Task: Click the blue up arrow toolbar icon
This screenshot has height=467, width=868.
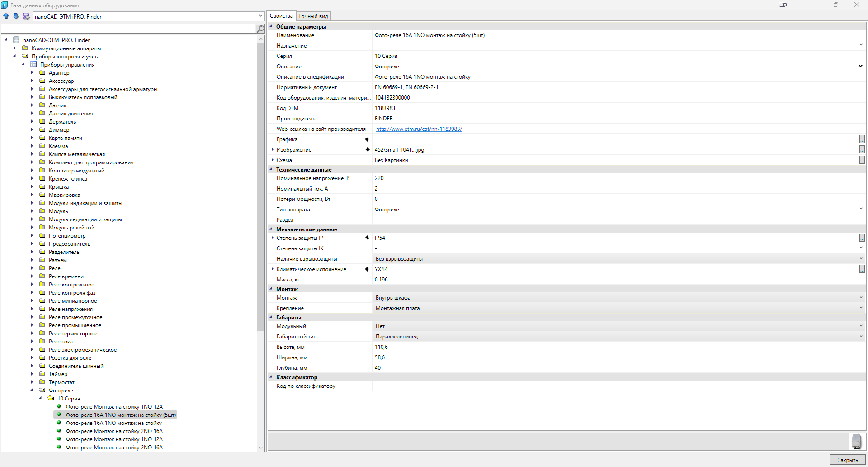Action: pos(6,16)
